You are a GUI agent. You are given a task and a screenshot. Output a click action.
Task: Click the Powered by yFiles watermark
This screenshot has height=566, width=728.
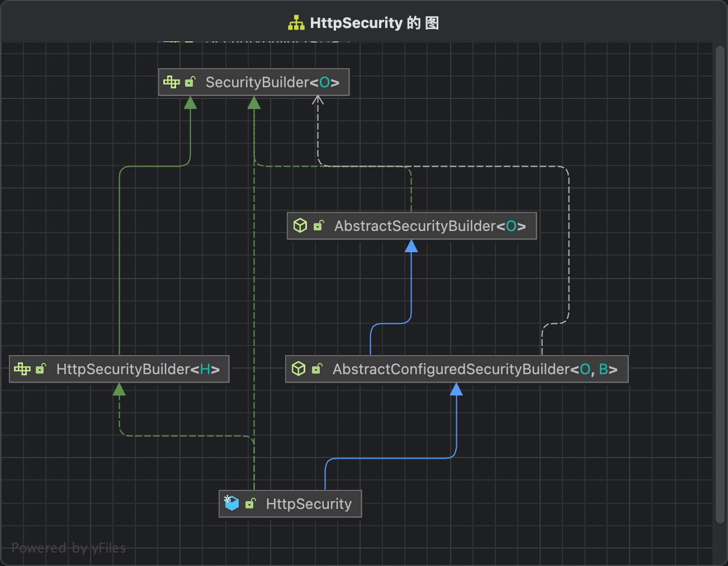pos(69,548)
